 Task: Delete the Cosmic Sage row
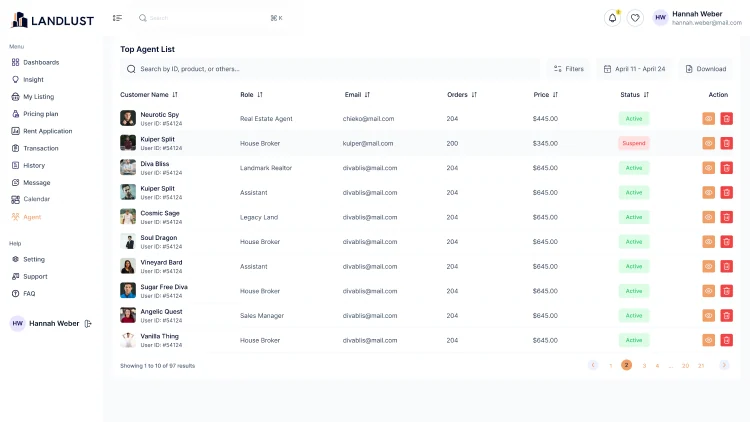726,217
